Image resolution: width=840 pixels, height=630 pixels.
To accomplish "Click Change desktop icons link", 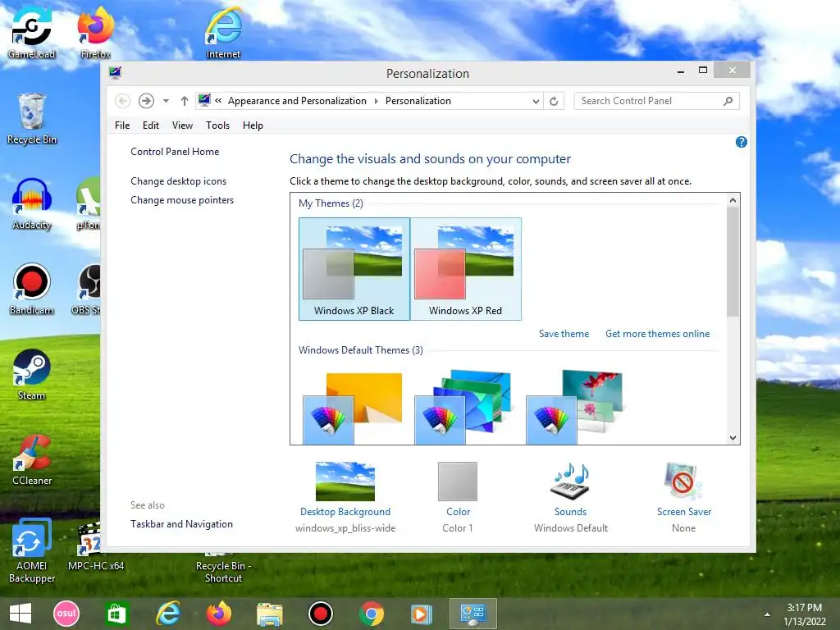I will 178,181.
